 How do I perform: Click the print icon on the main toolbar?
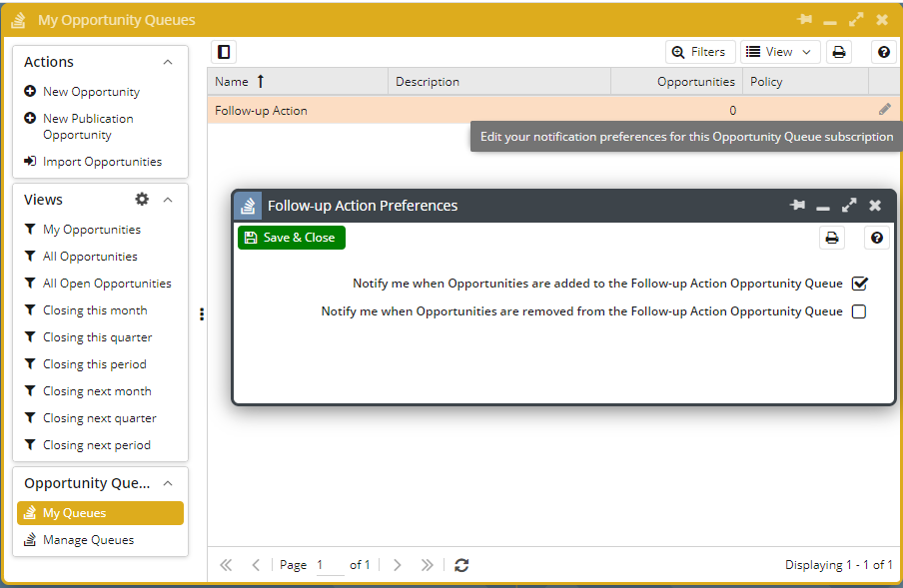point(838,51)
